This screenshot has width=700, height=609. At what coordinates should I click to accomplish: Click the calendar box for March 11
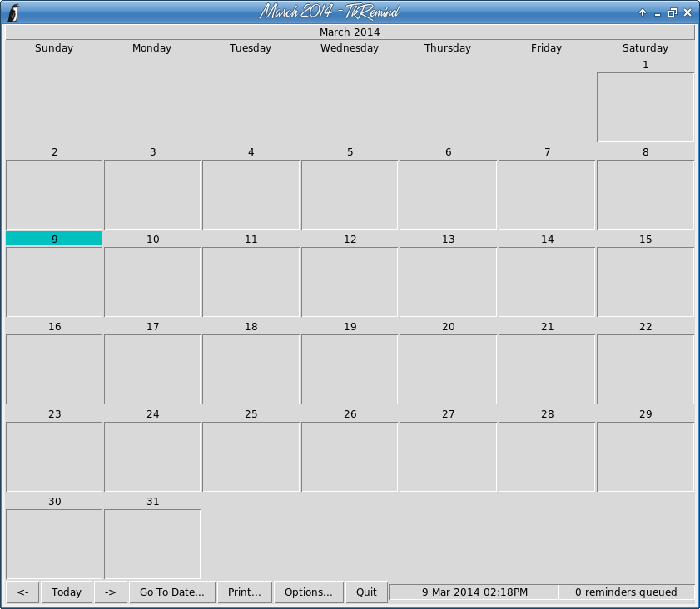click(x=251, y=282)
